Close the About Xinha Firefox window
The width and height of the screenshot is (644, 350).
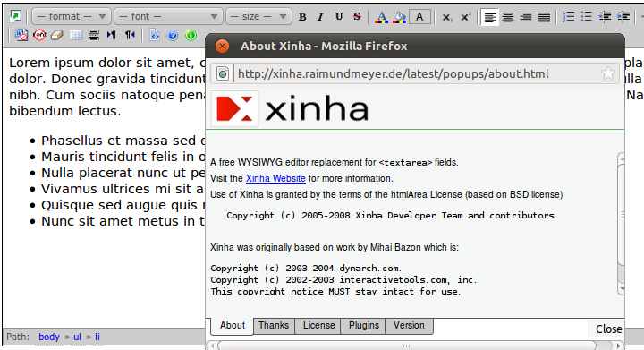tap(222, 46)
